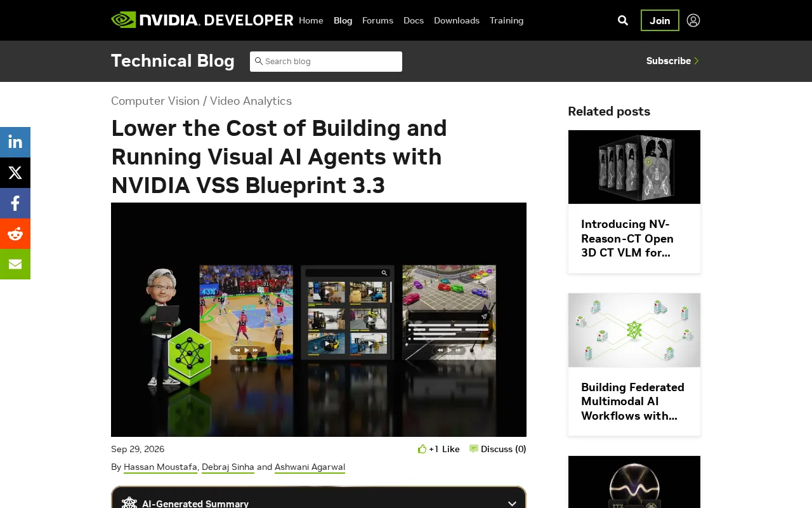Share article via email icon
Screen dimensions: 812x508
(15, 264)
